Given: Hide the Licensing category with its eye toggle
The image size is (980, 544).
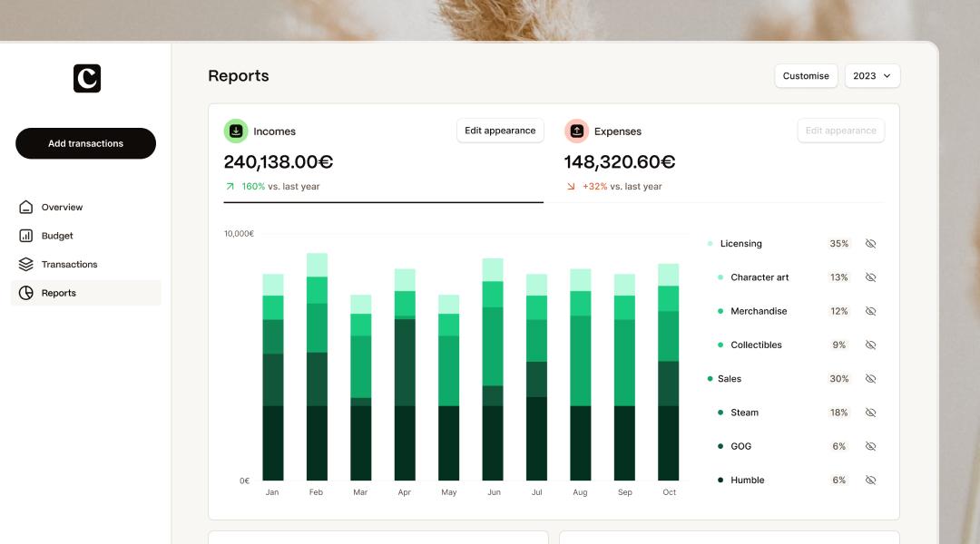Looking at the screenshot, I should click(x=870, y=243).
